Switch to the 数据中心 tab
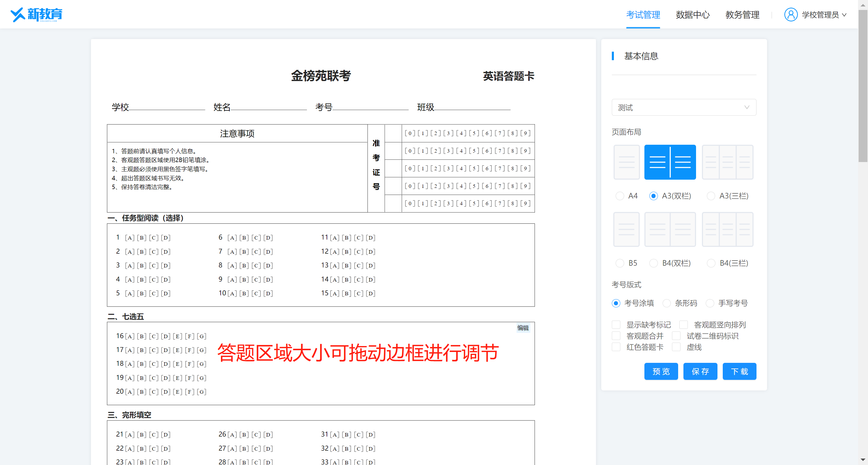 693,15
